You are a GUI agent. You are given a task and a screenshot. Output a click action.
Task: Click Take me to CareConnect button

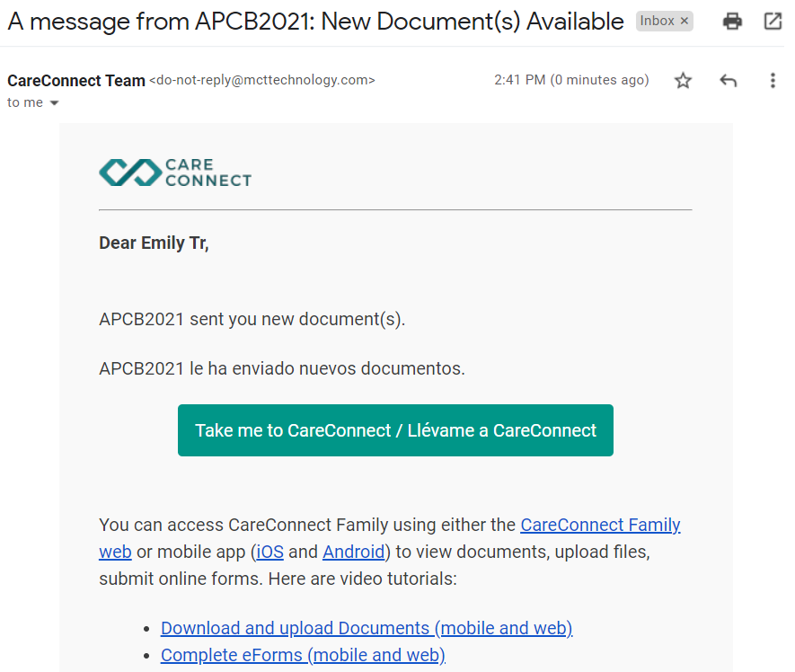pyautogui.click(x=395, y=430)
